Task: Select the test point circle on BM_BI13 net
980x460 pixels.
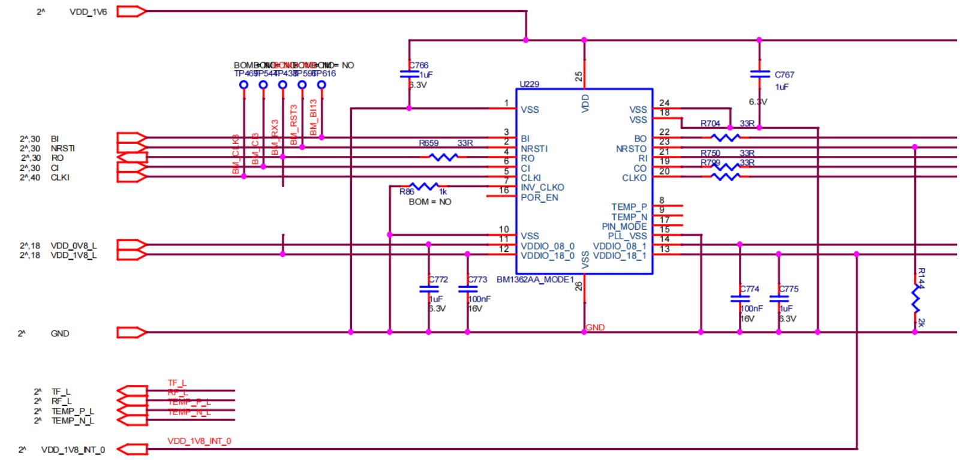Action: 321,85
